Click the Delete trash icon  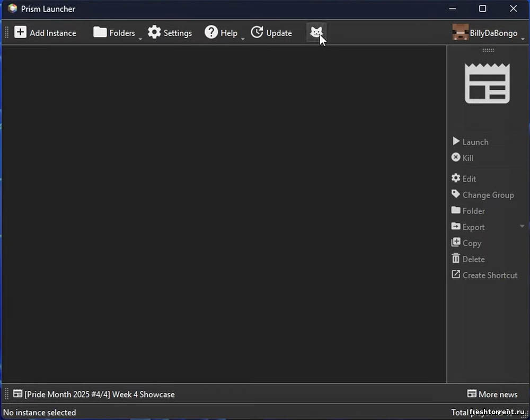coord(456,258)
